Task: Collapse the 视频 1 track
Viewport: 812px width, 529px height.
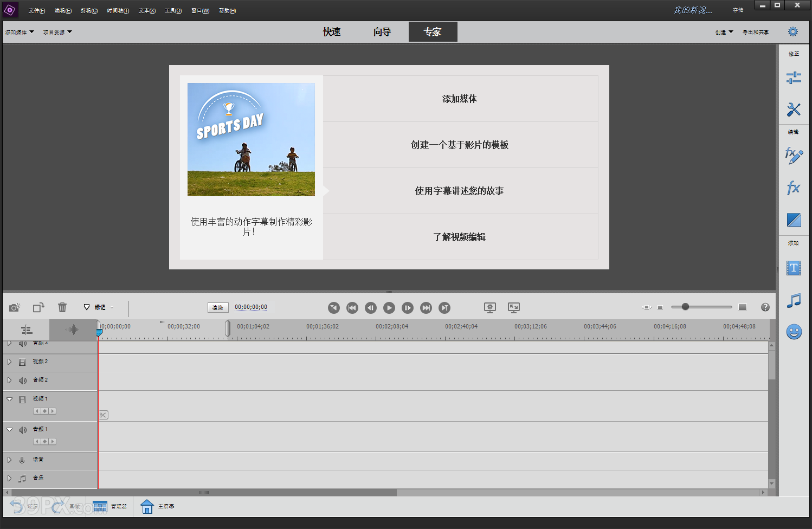Action: tap(9, 399)
